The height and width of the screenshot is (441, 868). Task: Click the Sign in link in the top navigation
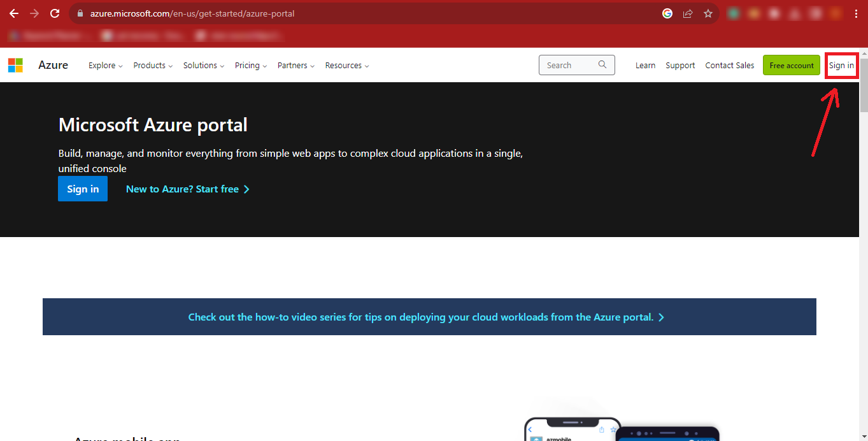tap(841, 66)
